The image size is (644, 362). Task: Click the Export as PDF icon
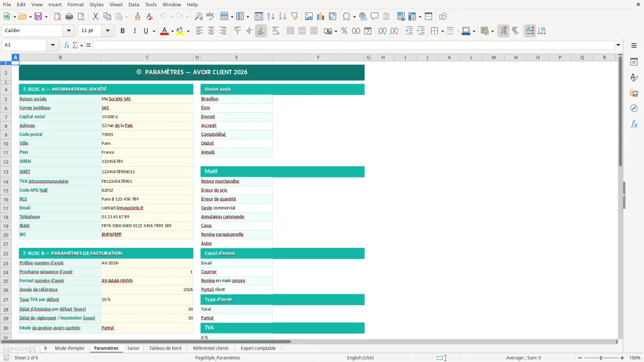pos(57,17)
